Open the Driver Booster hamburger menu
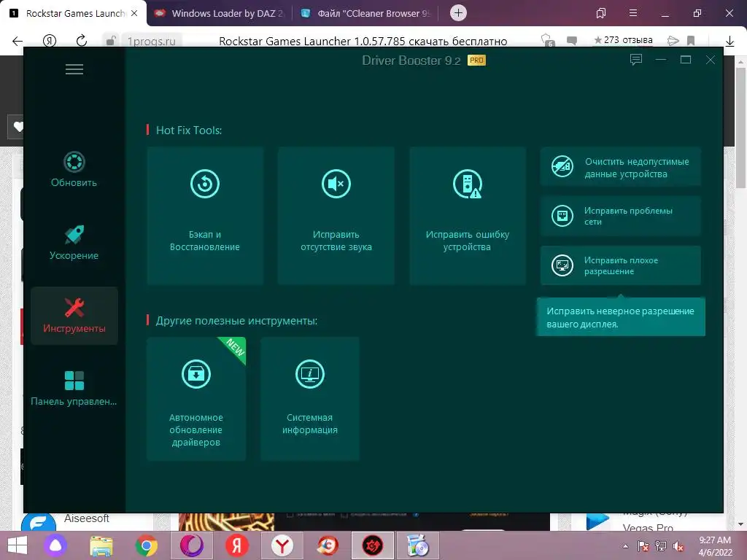 pos(74,69)
